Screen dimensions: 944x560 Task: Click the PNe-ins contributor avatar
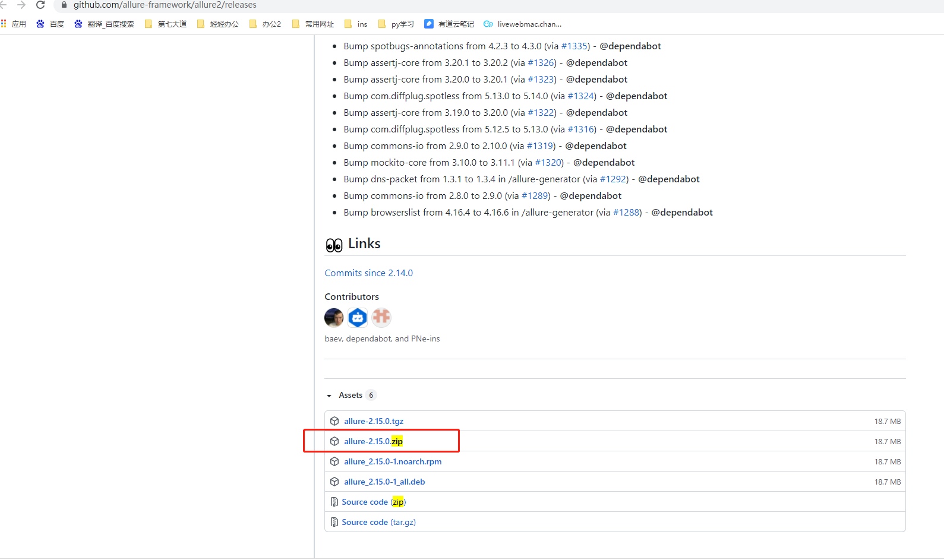point(381,318)
